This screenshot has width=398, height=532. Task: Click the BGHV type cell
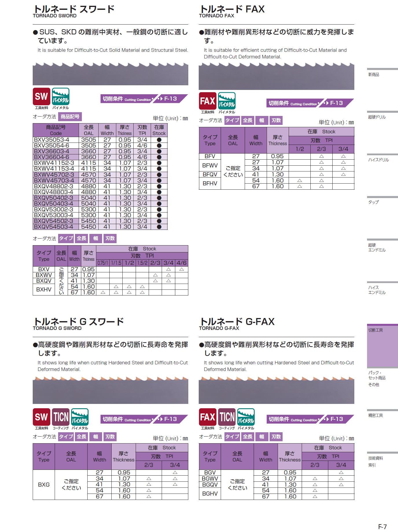coord(210,494)
